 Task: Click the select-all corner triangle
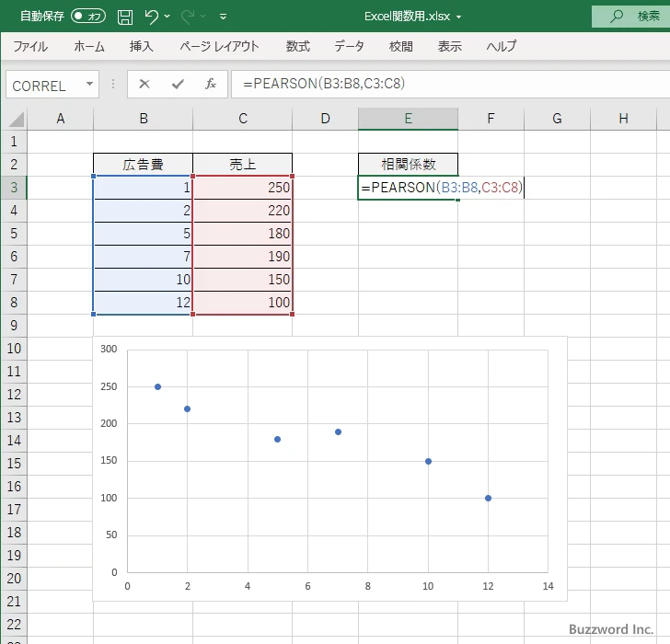click(14, 118)
